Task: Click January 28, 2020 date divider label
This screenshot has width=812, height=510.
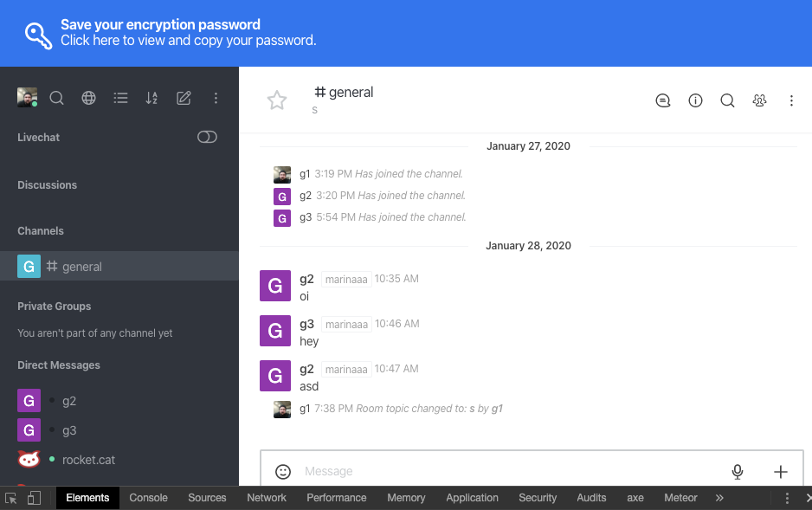Action: [x=528, y=245]
